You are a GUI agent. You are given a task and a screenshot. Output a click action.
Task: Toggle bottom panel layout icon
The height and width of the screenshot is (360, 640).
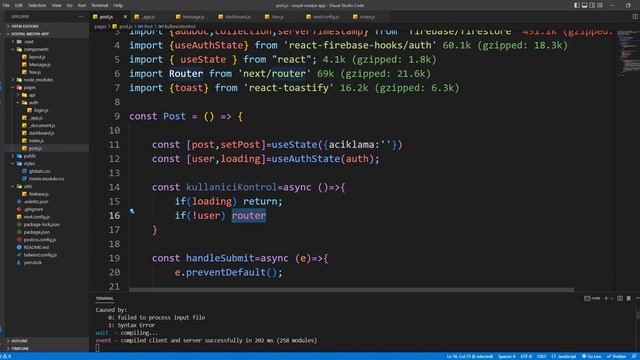point(584,5)
